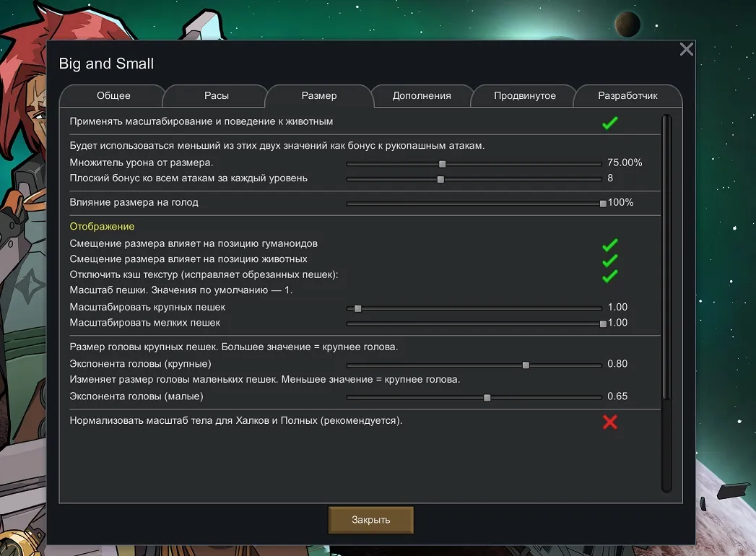This screenshot has width=756, height=556.
Task: Toggle scaling and behavior for animals checkmark
Action: [x=609, y=123]
